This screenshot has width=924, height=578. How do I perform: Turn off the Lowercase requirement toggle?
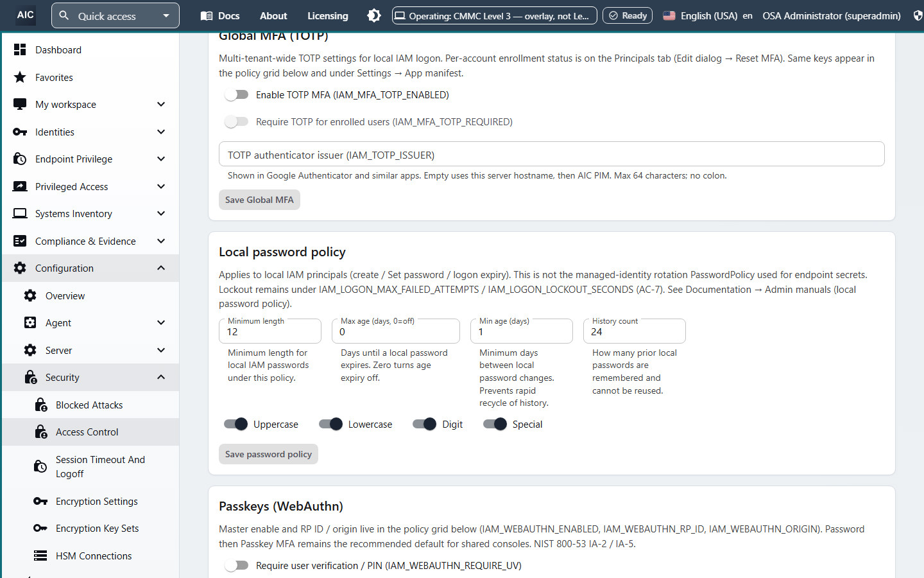point(330,424)
